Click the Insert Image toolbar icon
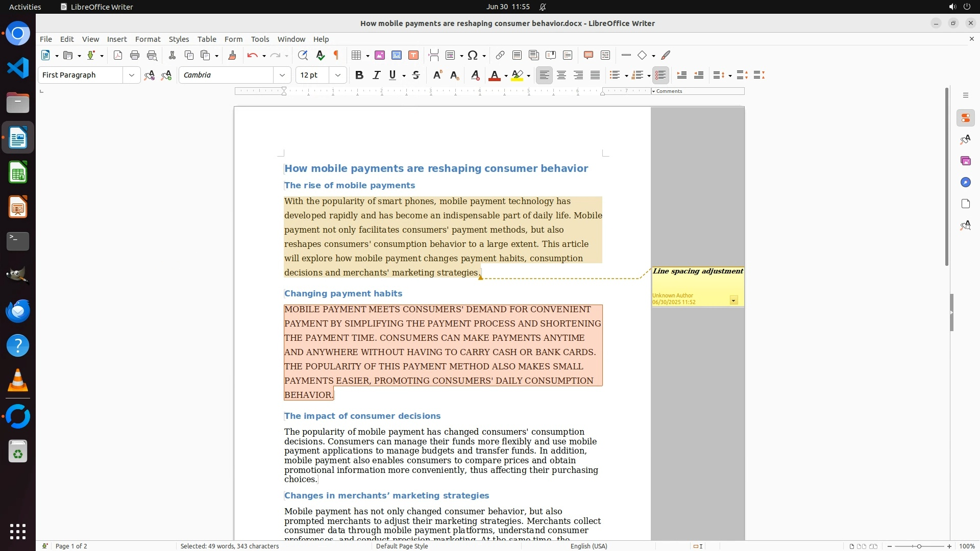The height and width of the screenshot is (551, 980). tap(380, 56)
